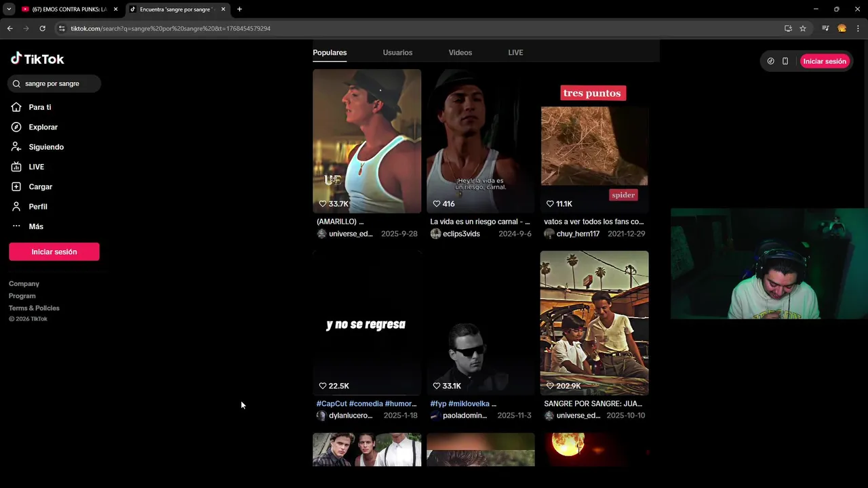Viewport: 868px width, 488px height.
Task: Click the 'vatos a ver todos los fans' caption
Action: (594, 222)
